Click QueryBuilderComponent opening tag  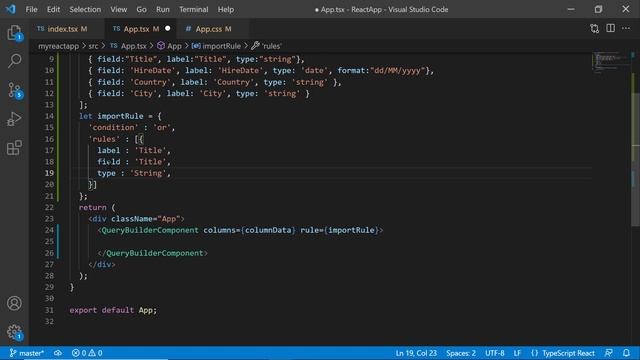[150, 230]
